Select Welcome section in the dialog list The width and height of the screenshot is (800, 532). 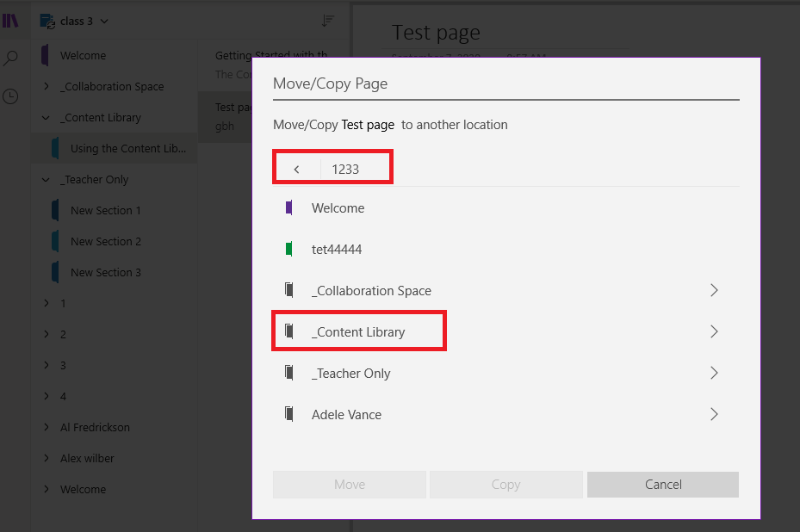tap(506, 207)
